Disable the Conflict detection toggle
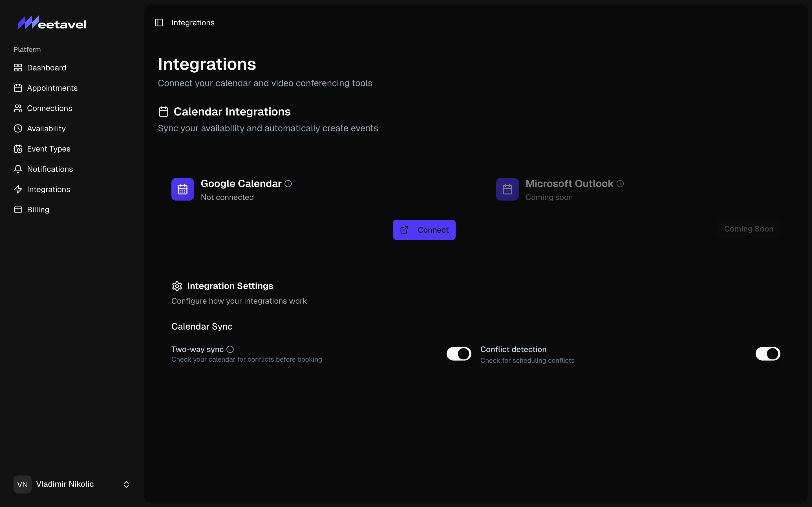 [768, 353]
